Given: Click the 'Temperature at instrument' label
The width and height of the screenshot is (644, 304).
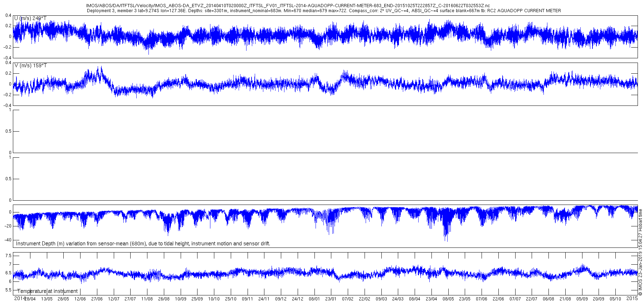Looking at the screenshot, I should [x=48, y=291].
